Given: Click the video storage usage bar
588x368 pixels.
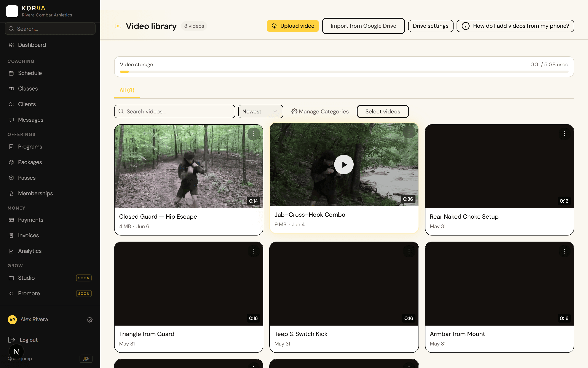Looking at the screenshot, I should tap(344, 72).
